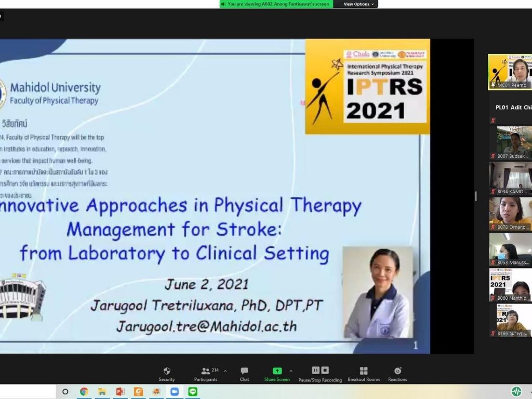Screen dimensions: 532x399
Task: Click the Windows search circle on taskbar
Action: tap(65, 392)
